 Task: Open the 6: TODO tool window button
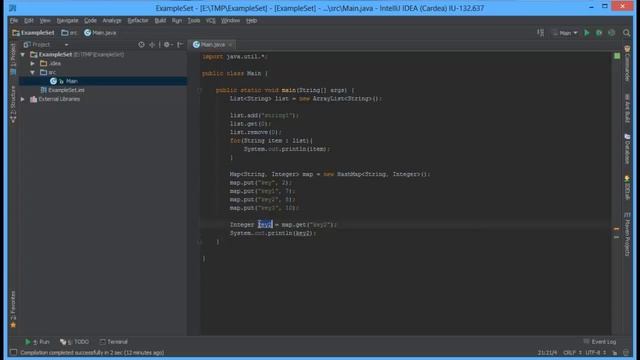pos(74,342)
